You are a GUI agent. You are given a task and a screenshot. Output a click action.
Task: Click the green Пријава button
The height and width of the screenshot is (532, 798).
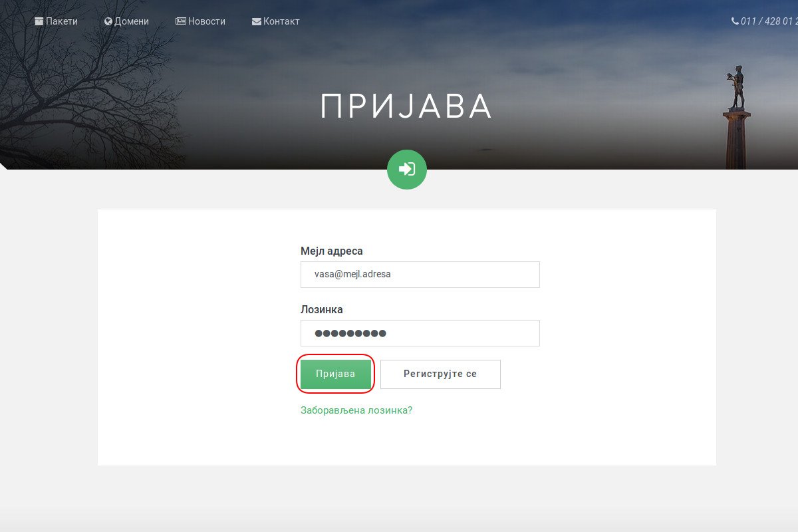(x=336, y=374)
